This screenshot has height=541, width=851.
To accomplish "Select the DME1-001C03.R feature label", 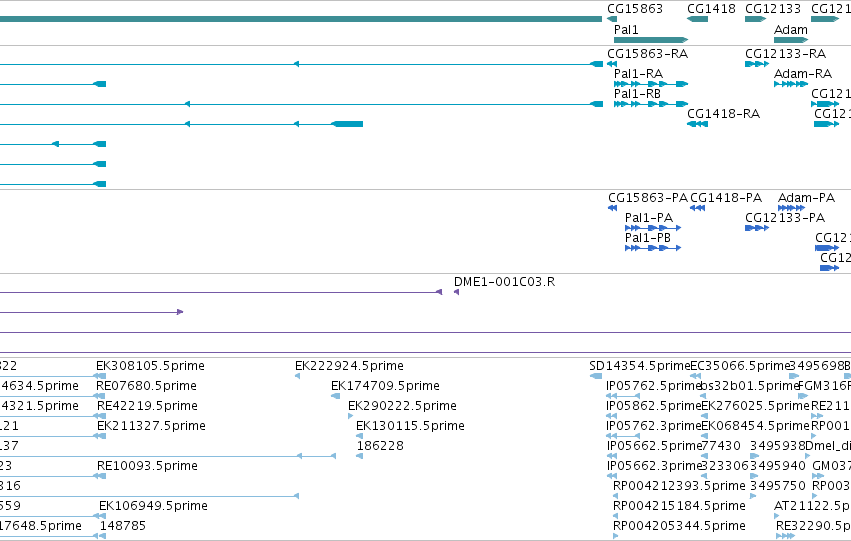I will [504, 282].
